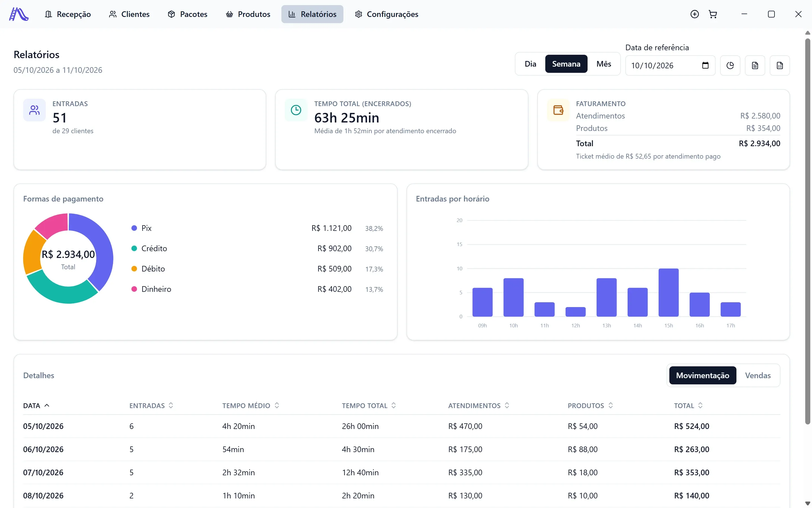Image resolution: width=812 pixels, height=508 pixels.
Task: Open the date picker calendar icon
Action: click(705, 65)
